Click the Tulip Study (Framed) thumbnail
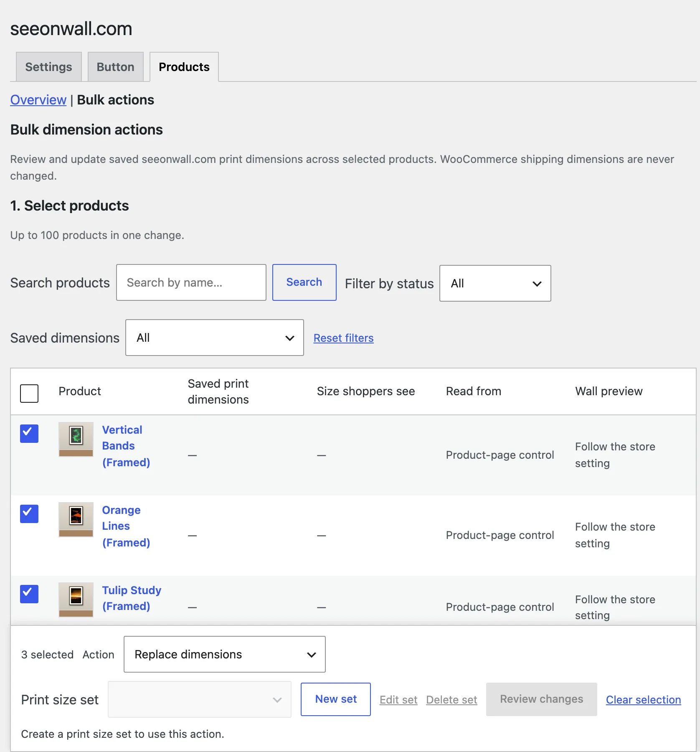 click(x=76, y=600)
